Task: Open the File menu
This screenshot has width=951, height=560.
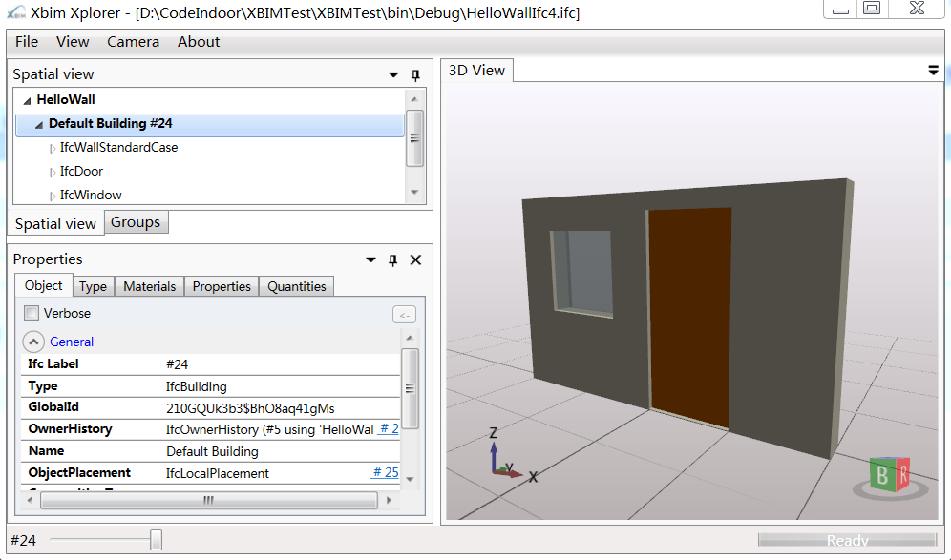Action: [27, 42]
